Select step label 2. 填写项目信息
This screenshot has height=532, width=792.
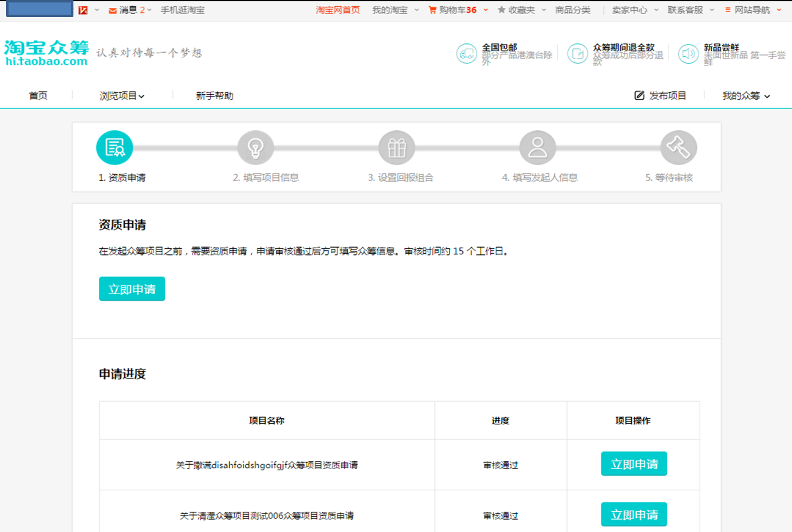(x=266, y=178)
